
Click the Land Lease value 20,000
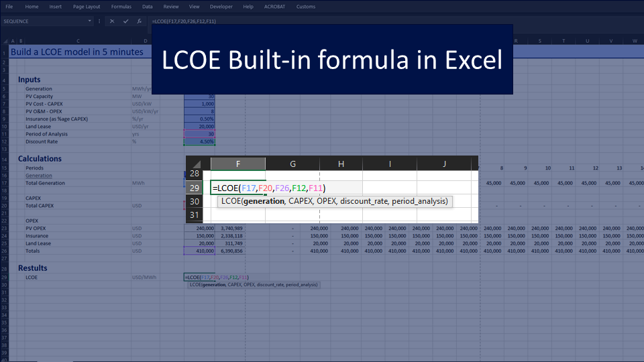tap(199, 127)
